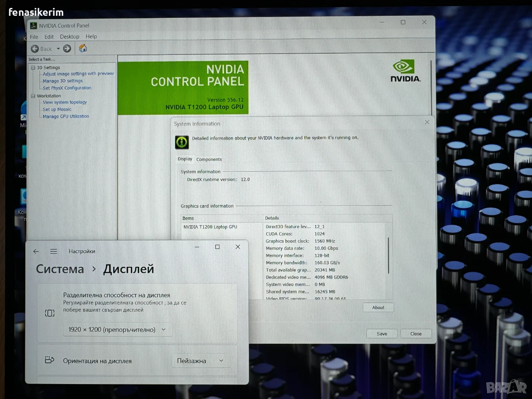Click the back arrow in the Настройки window

click(x=36, y=251)
